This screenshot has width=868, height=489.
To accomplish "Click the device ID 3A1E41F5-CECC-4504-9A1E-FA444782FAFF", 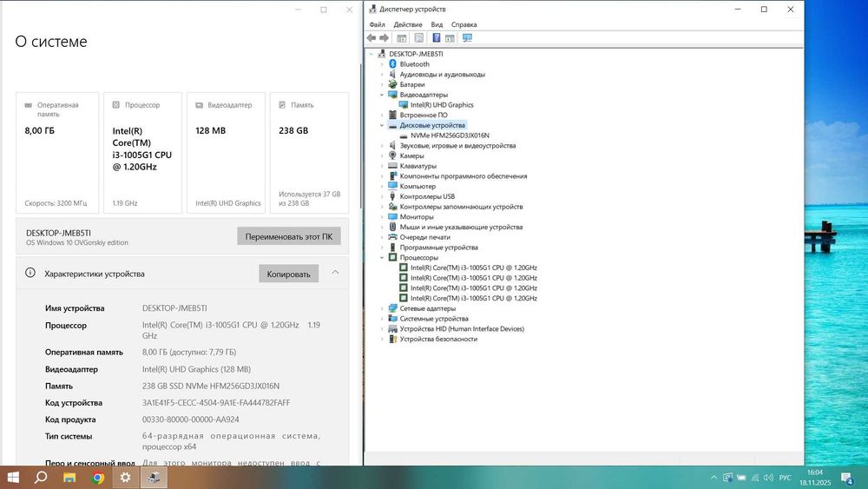I will point(216,403).
